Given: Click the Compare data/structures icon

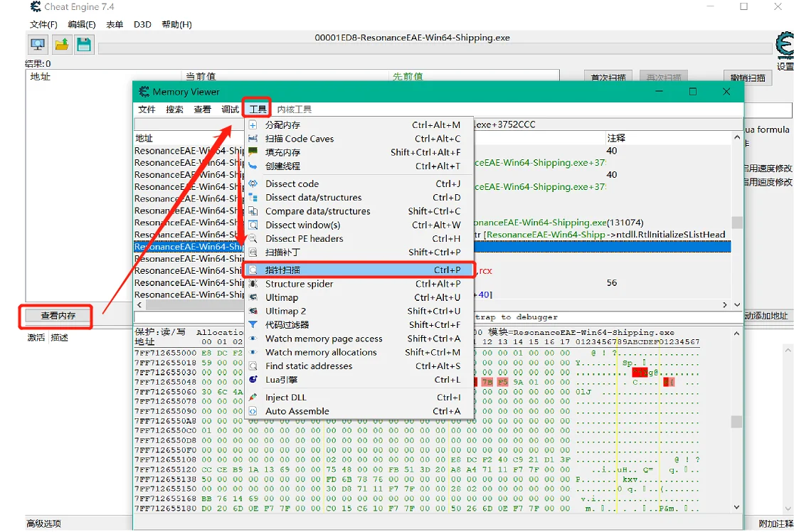Looking at the screenshot, I should tap(253, 211).
